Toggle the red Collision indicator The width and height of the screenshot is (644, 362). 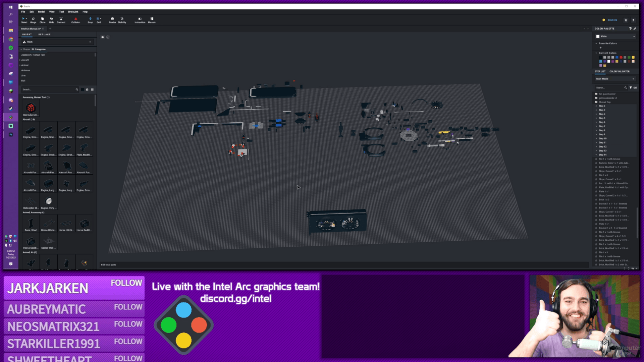[75, 20]
